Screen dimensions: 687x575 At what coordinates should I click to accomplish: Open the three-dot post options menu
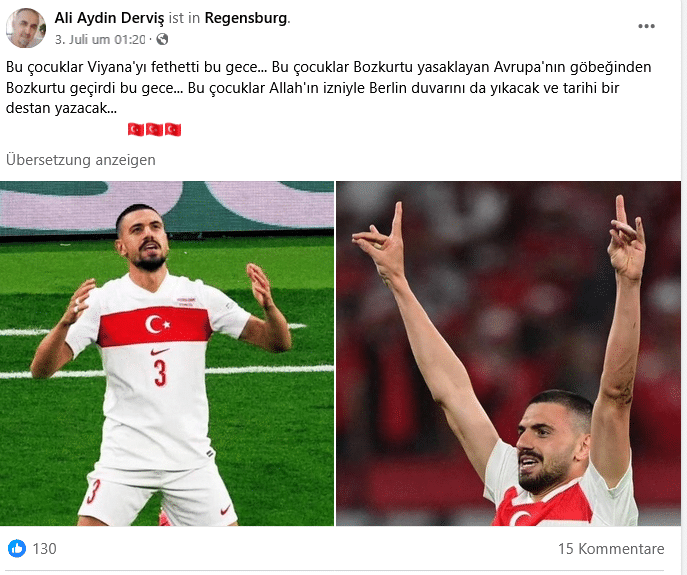point(646,26)
